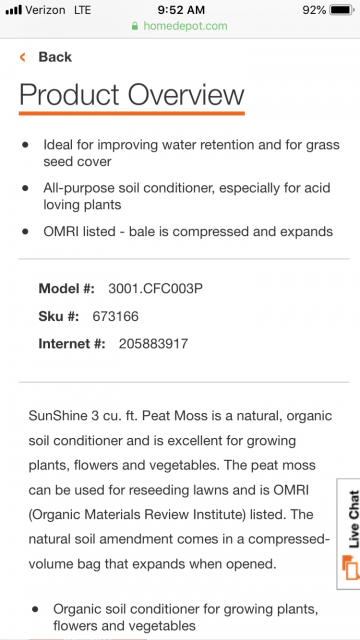Tap the All-purpose soil conditioner bullet
360x640 pixels.
[187, 196]
